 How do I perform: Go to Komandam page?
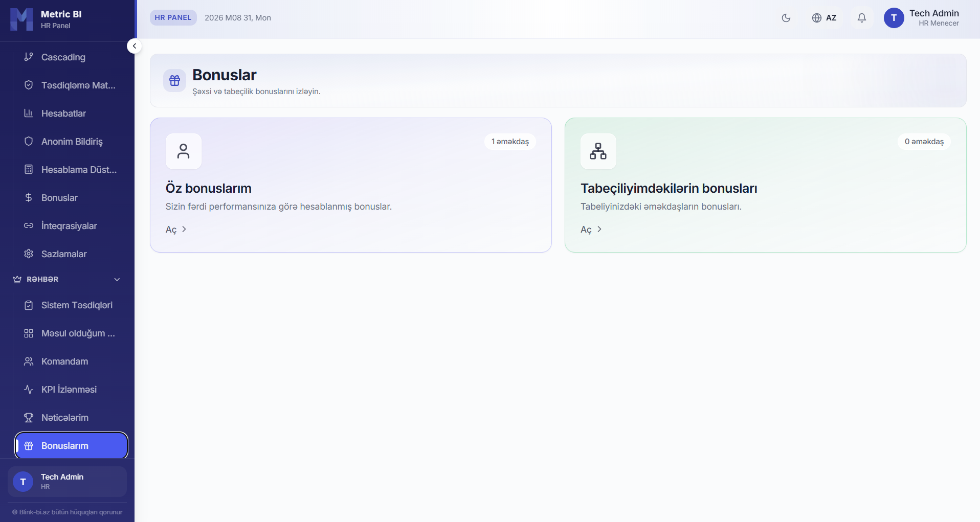tap(71, 361)
